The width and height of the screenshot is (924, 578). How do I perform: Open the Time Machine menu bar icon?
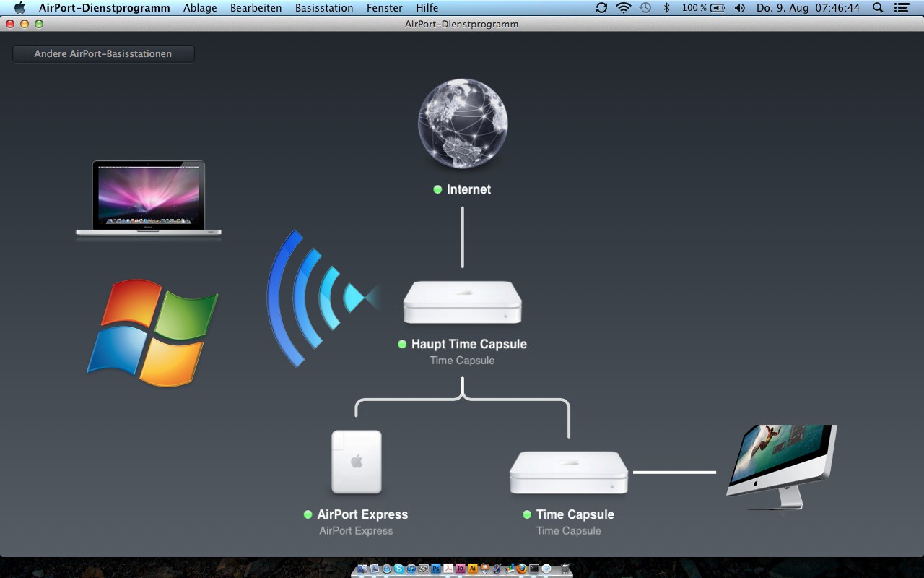(x=645, y=8)
